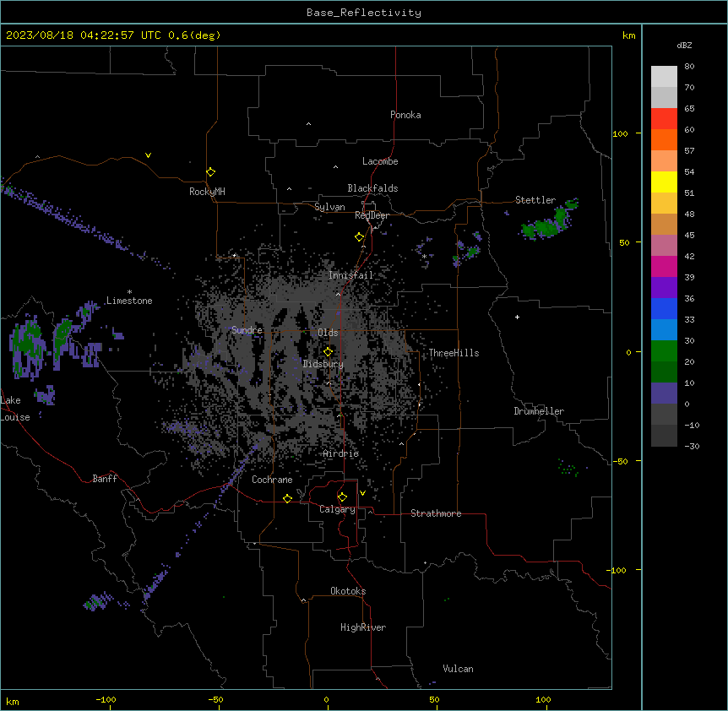This screenshot has width=728, height=711.
Task: Click the Lacombe city label
Action: [x=380, y=161]
